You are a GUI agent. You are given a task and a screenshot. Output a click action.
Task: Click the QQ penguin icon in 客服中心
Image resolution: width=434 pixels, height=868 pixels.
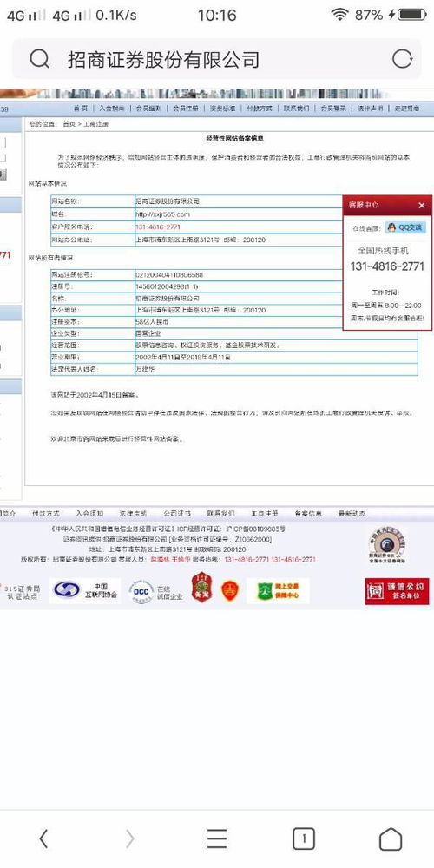click(x=391, y=227)
